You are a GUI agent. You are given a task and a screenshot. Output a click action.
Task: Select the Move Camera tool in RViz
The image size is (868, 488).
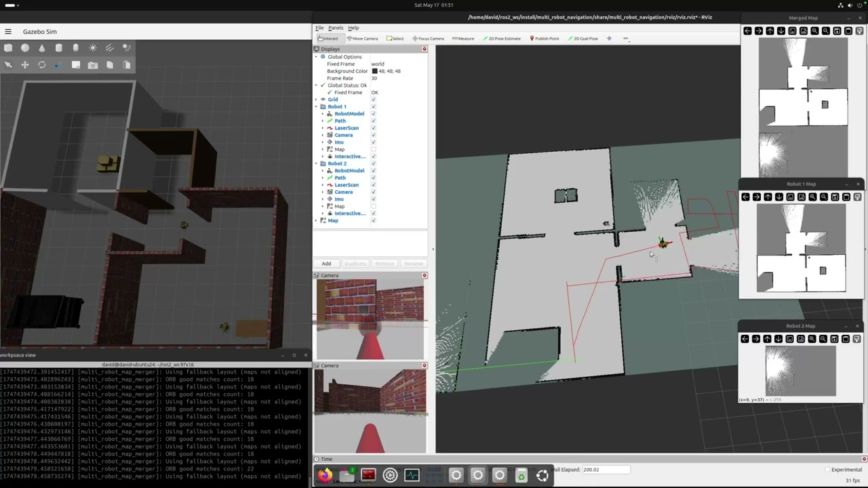point(362,39)
